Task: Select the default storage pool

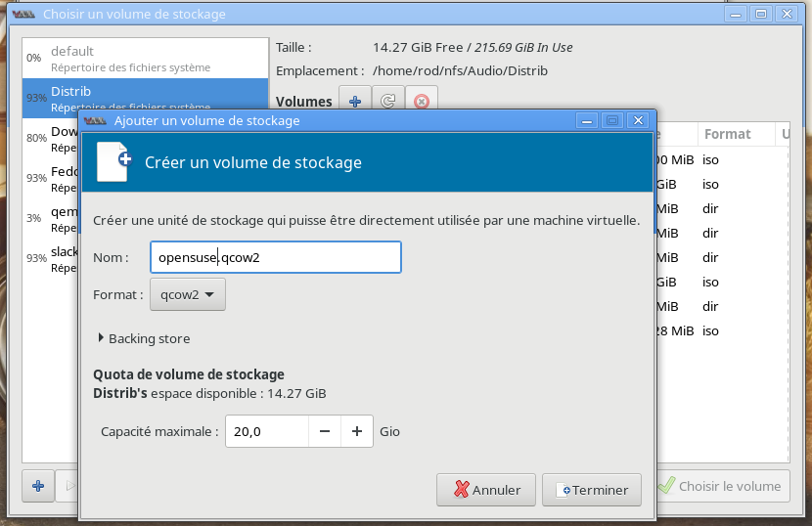Action: coord(145,58)
